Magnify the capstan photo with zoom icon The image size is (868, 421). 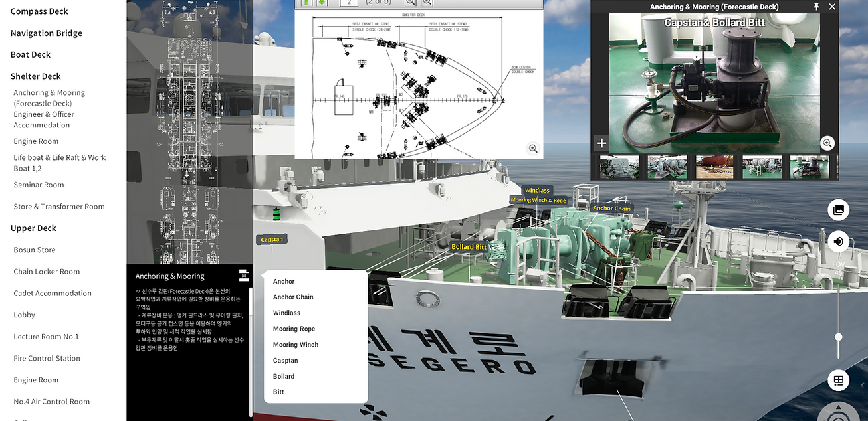pos(827,143)
